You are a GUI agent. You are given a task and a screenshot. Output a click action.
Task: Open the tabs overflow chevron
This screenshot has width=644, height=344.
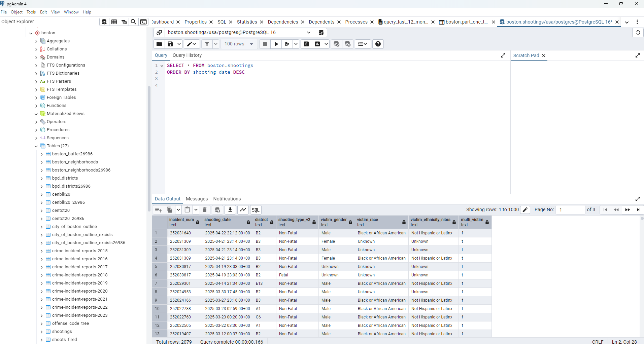[627, 22]
